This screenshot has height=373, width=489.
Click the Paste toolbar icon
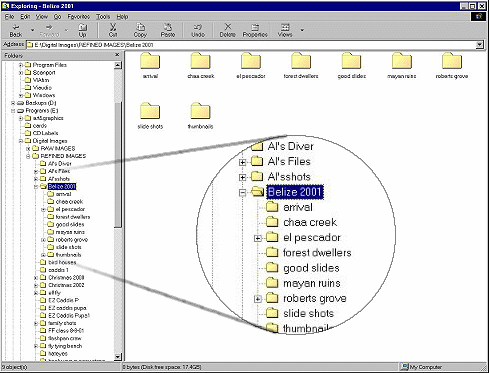[x=168, y=30]
